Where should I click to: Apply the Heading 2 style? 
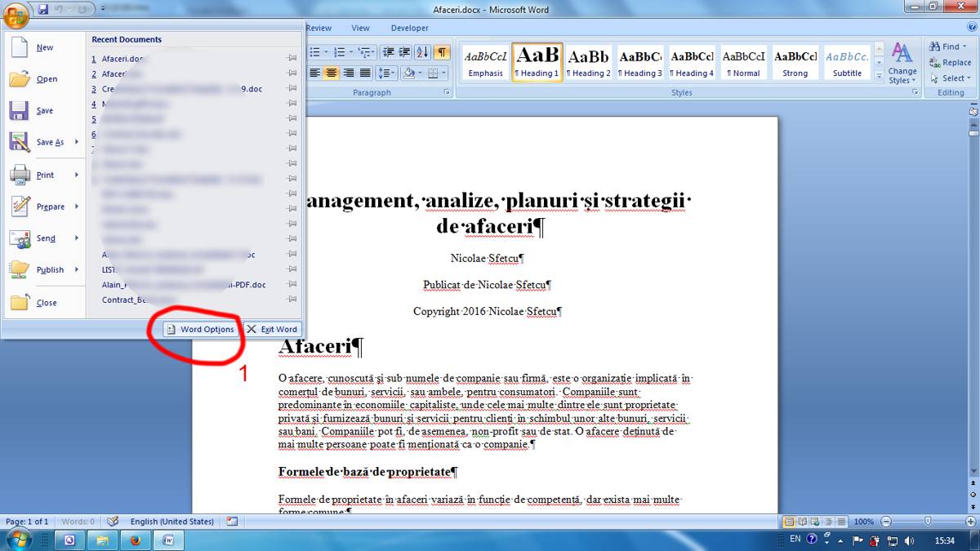click(589, 63)
